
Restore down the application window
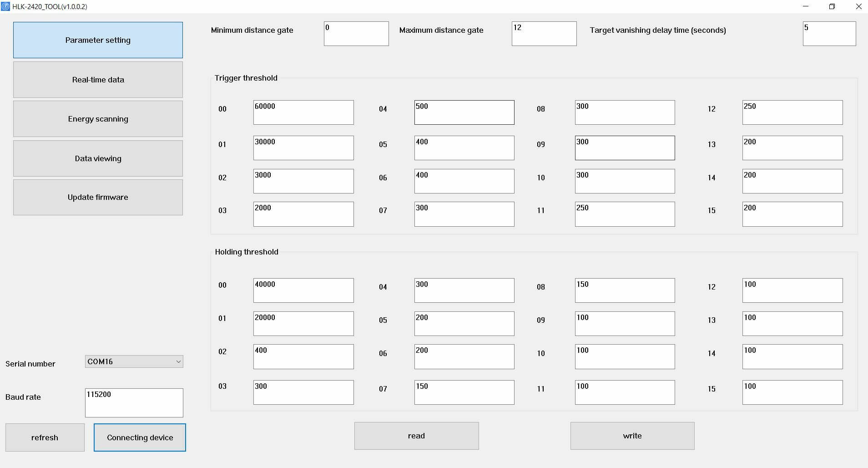832,6
